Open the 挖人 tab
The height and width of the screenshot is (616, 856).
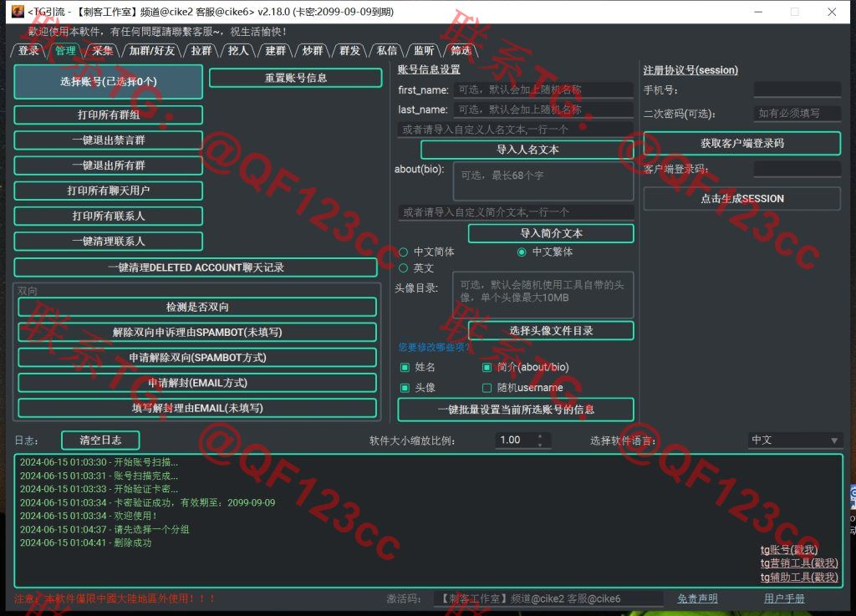point(238,51)
